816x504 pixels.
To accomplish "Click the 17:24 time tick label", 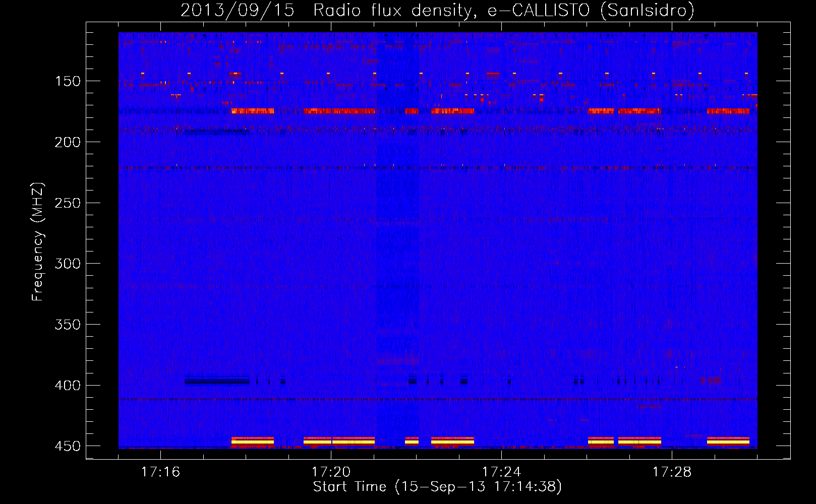I will click(x=501, y=472).
